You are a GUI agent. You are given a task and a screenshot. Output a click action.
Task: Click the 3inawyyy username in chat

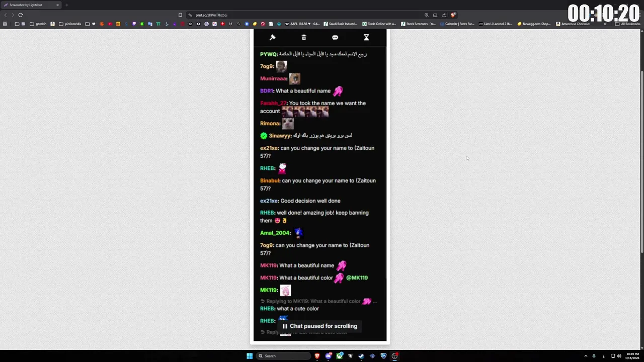[280, 136]
